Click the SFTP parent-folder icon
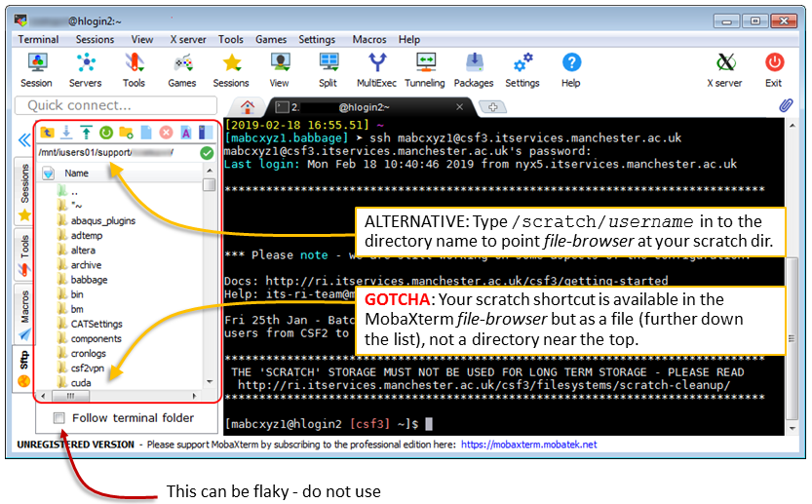This screenshot has width=812, height=504. (x=47, y=133)
